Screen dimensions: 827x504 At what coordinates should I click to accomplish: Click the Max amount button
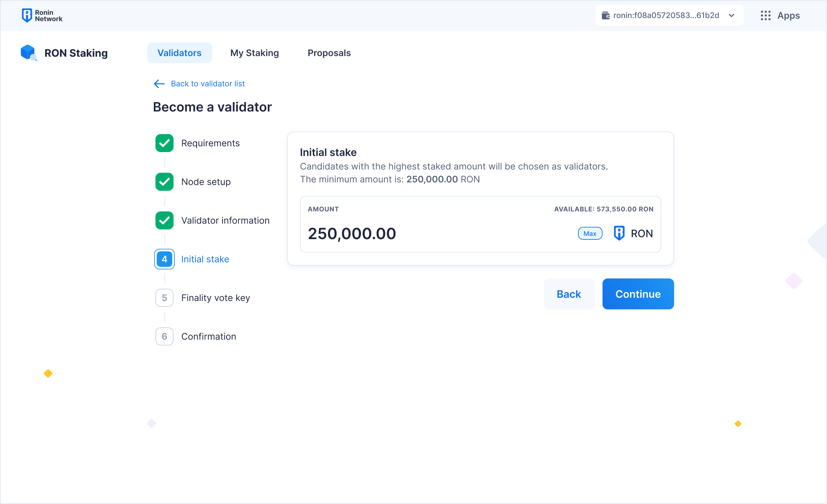click(590, 233)
